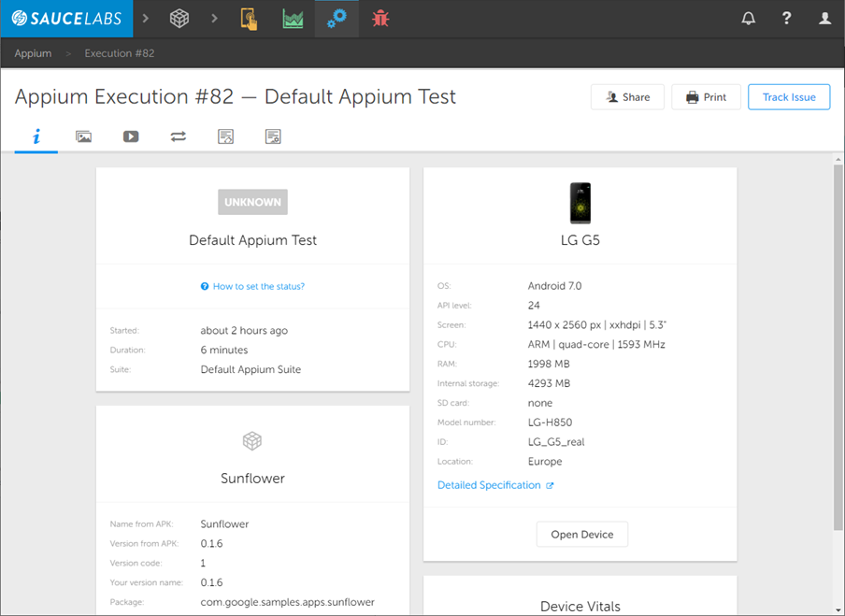The image size is (845, 616).
Task: Open 'How to set the status?' link
Action: click(x=252, y=286)
